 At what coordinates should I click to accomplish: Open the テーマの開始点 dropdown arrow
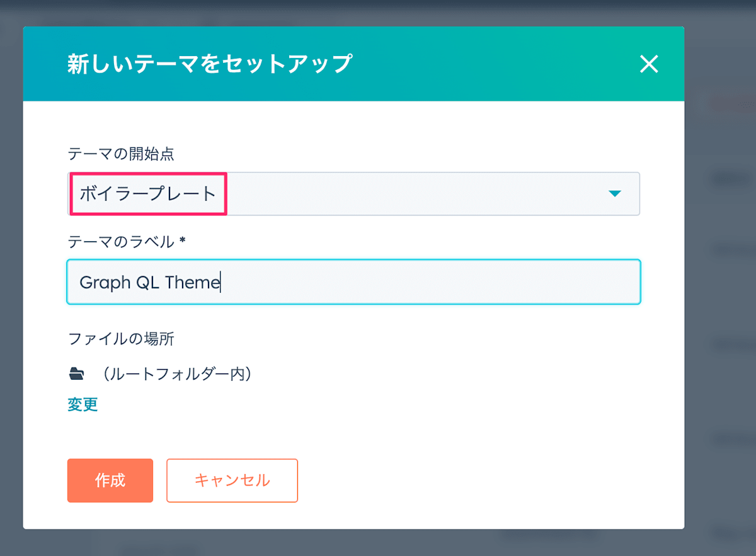(x=615, y=194)
